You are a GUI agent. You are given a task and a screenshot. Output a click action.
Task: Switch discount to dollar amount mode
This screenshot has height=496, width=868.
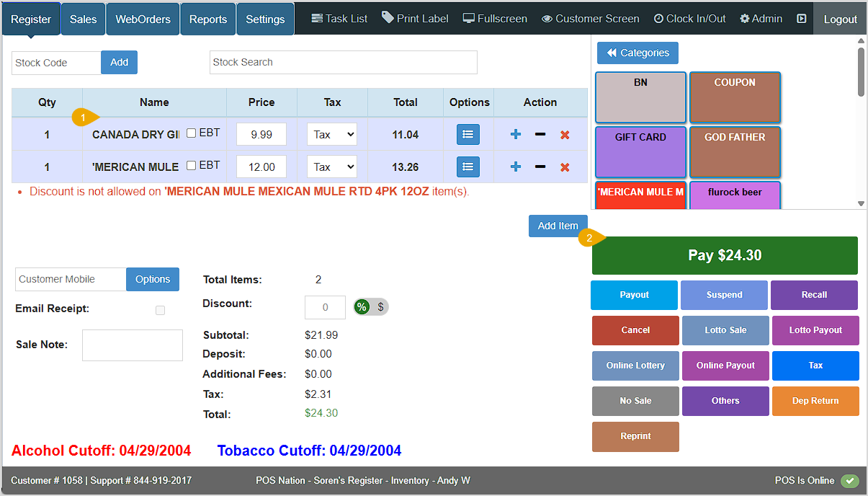point(380,306)
